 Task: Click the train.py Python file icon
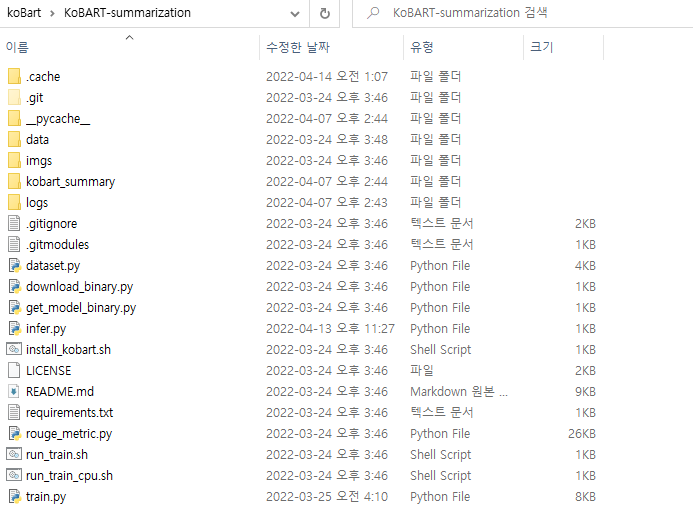[x=15, y=497]
